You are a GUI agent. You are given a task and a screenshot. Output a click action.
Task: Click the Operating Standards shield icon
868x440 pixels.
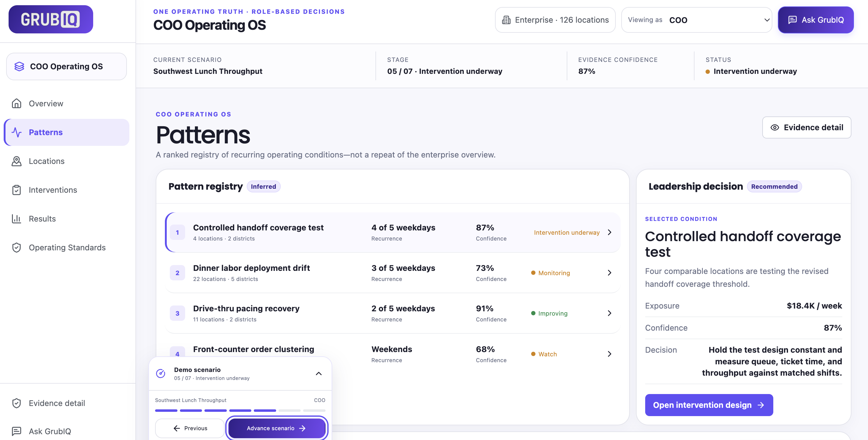(x=17, y=247)
